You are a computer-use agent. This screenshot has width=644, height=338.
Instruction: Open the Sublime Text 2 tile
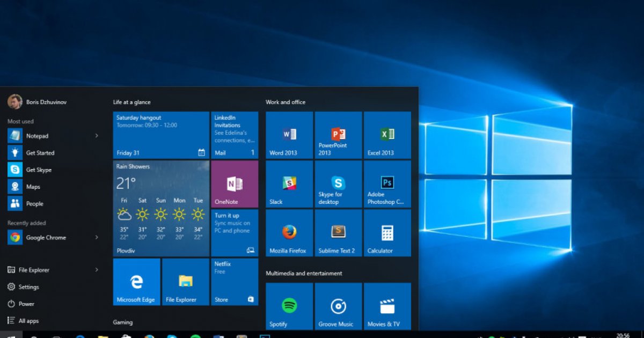coord(338,233)
